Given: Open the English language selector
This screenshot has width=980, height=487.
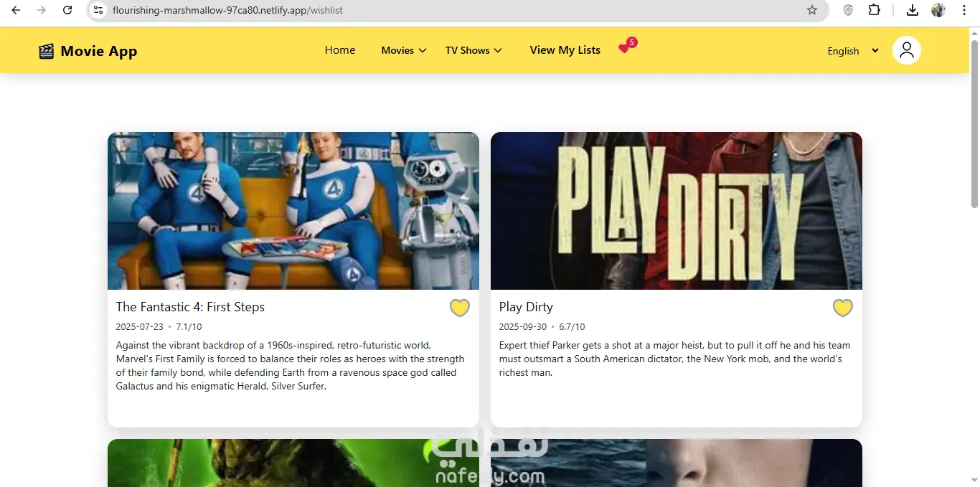Looking at the screenshot, I should (x=853, y=51).
